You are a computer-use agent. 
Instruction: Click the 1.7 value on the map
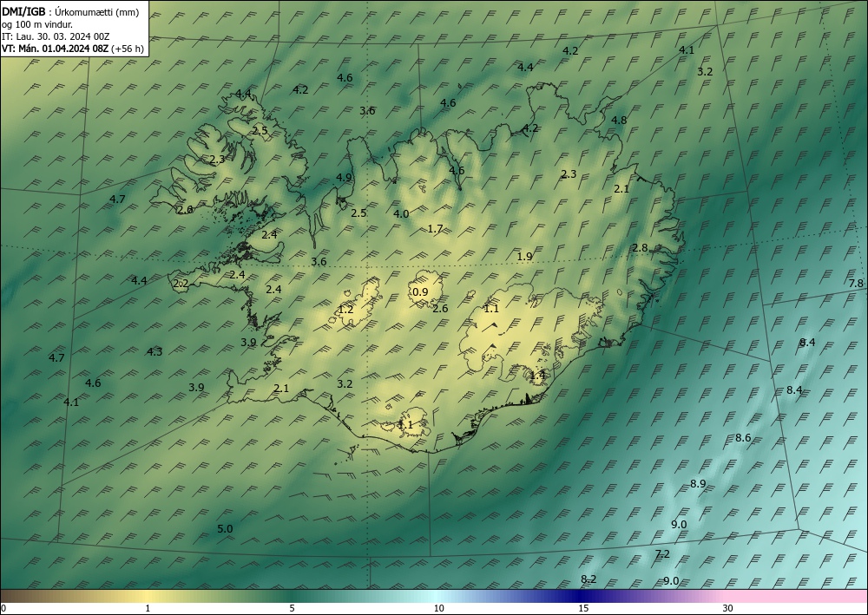point(435,228)
